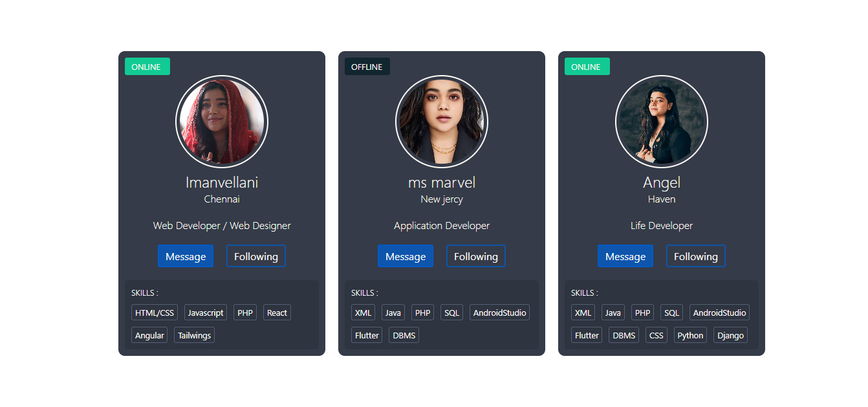Send a message to Angel

click(625, 256)
